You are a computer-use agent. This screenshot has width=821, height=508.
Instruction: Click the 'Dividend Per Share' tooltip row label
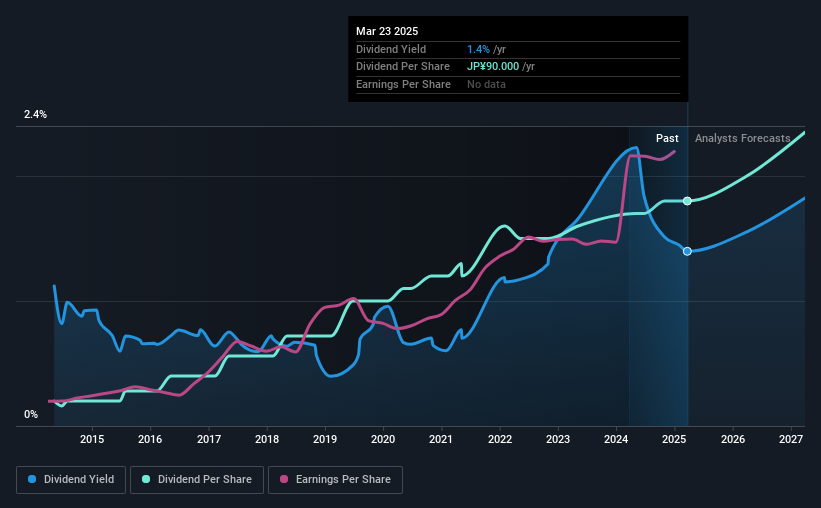click(x=403, y=67)
